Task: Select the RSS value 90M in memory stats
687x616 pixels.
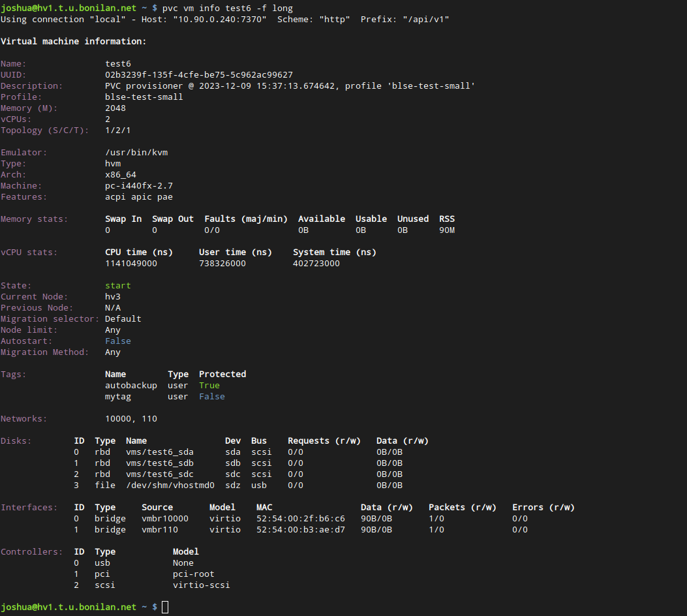Action: click(446, 230)
